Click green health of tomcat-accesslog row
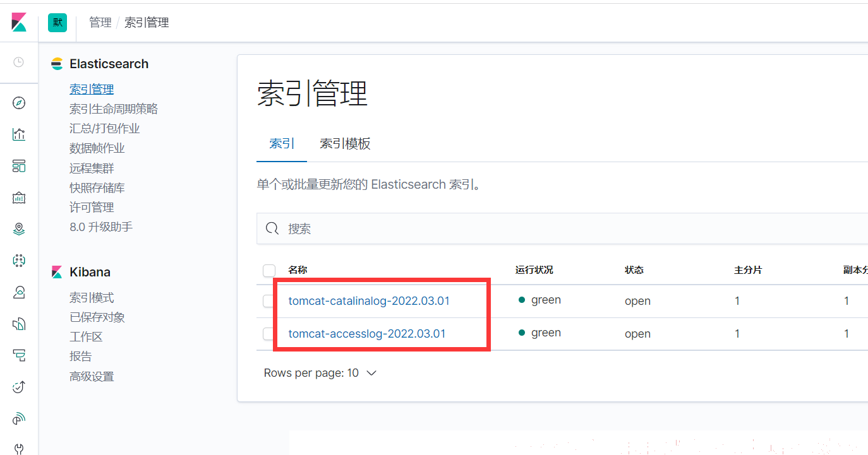 (x=539, y=333)
